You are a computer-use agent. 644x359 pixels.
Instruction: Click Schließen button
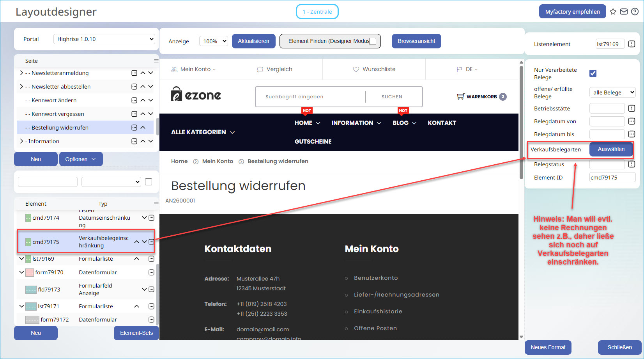coord(619,347)
